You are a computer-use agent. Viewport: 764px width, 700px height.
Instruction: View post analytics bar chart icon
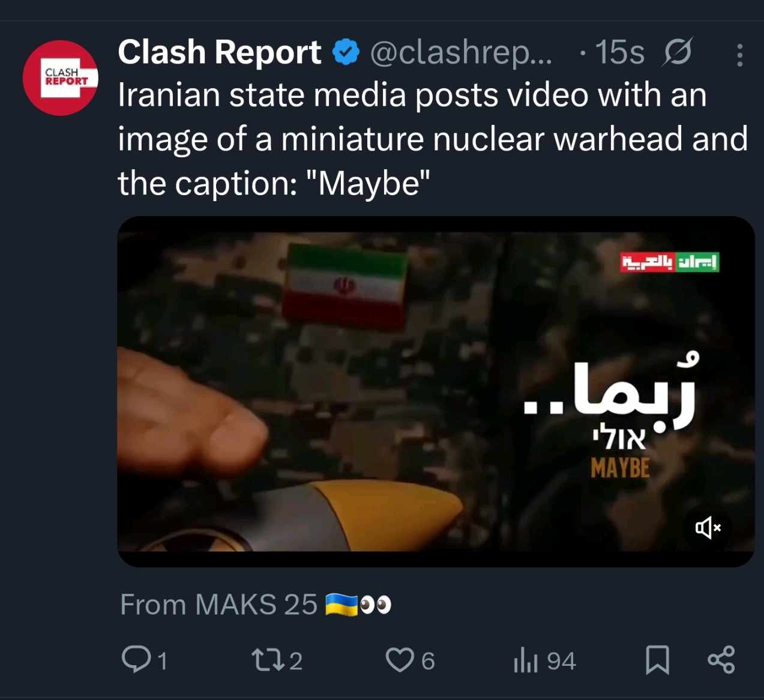click(525, 660)
